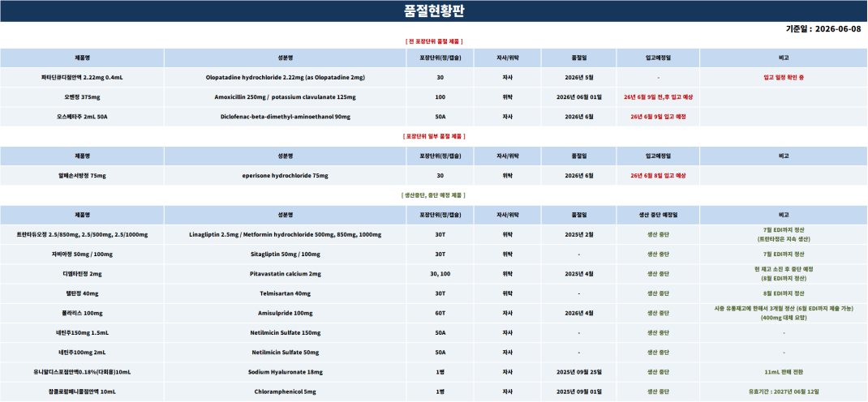The image size is (868, 402).
Task: Click the Netilmicin Sulfate 150mg cell
Action: (285, 333)
